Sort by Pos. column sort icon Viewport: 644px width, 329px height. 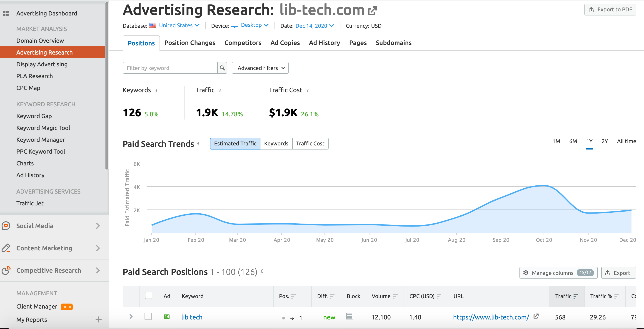pyautogui.click(x=294, y=296)
